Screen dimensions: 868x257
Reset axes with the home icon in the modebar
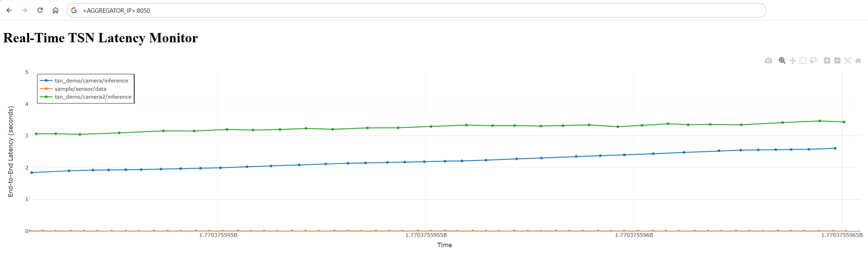coord(858,61)
